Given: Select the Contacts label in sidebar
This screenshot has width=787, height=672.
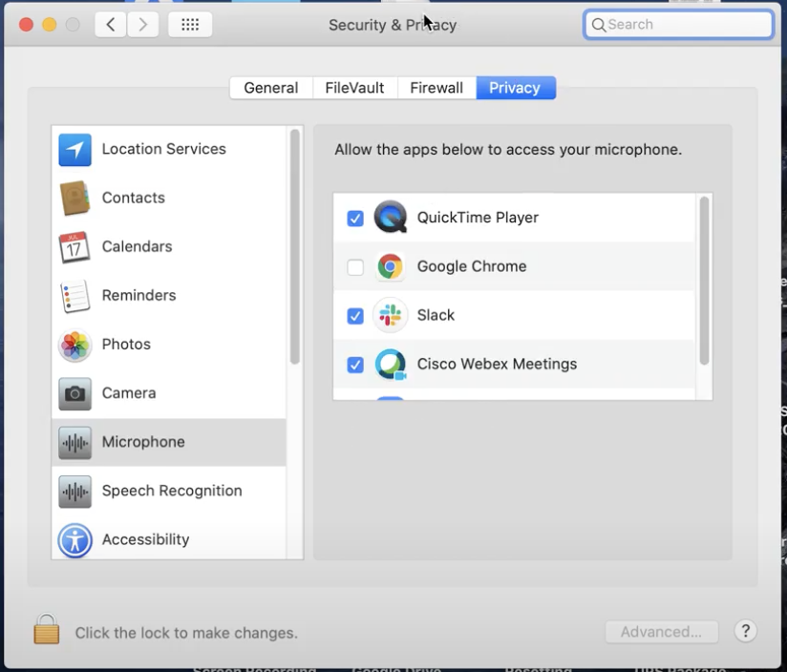Looking at the screenshot, I should 133,198.
